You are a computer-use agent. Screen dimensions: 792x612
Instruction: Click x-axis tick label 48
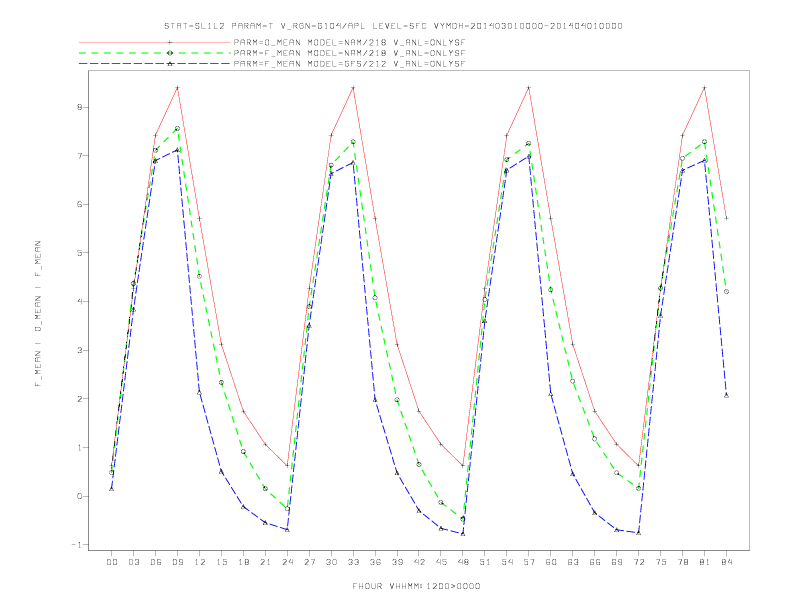coord(463,562)
